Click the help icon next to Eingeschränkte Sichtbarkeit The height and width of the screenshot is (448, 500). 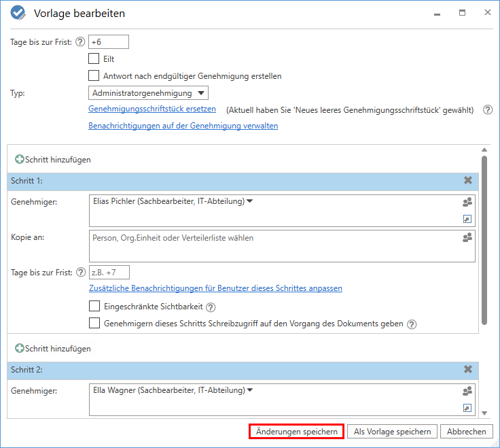coord(211,307)
